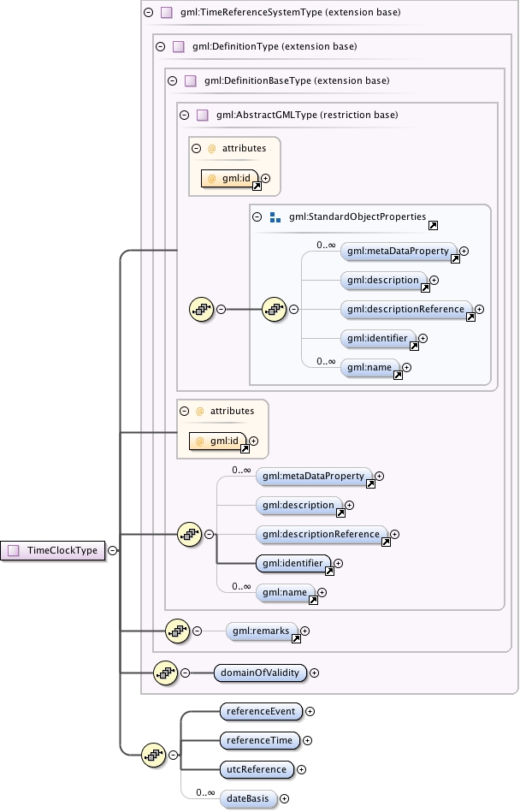Click sequence compositor icon left of referenceTime
This screenshot has height=812, width=520.
pyautogui.click(x=154, y=755)
